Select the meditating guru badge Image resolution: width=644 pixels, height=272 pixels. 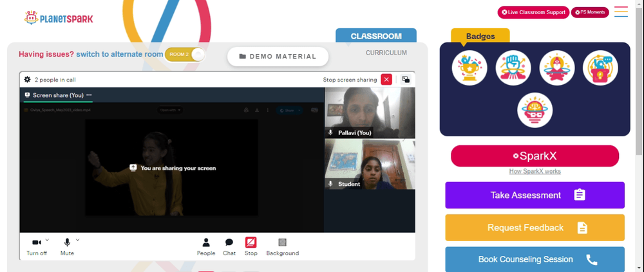pos(557,68)
